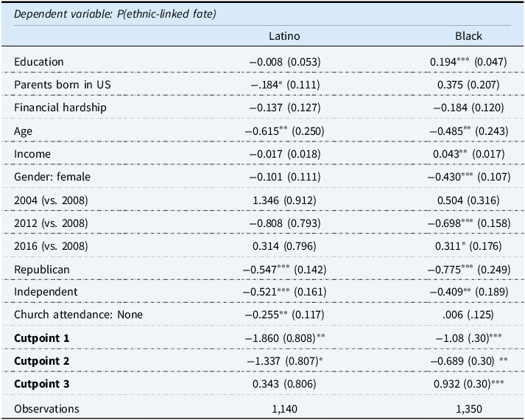Click the Latino observations count 1,140
The width and height of the screenshot is (525, 420).
tap(284, 409)
